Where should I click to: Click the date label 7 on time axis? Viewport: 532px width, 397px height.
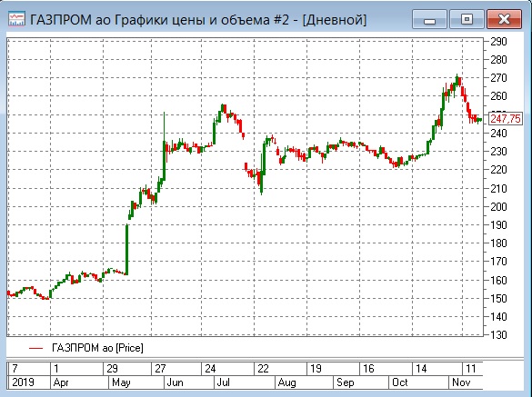[15, 369]
